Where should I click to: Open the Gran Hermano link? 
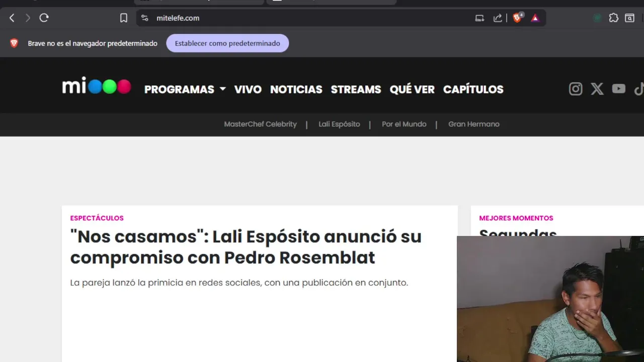[474, 124]
